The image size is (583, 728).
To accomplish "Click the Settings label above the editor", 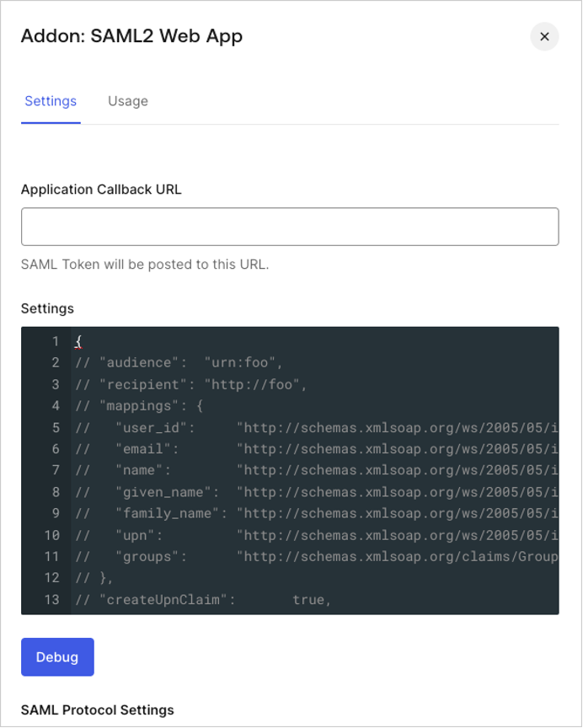I will (x=47, y=308).
